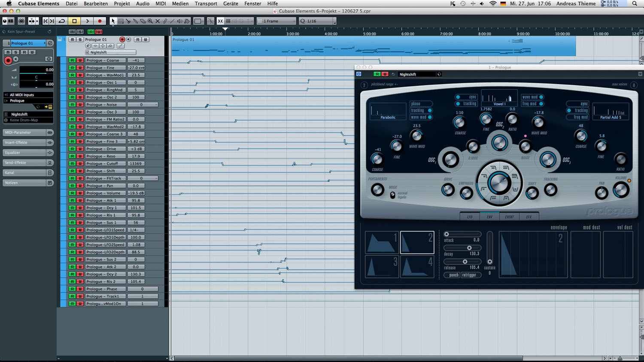
Task: Open the Geräte menu
Action: (x=231, y=3)
